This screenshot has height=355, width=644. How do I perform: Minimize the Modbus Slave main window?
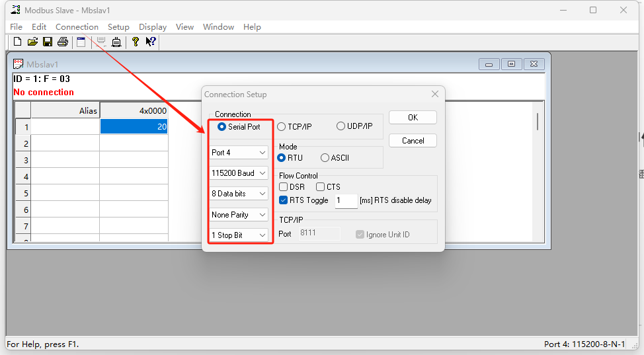point(563,10)
